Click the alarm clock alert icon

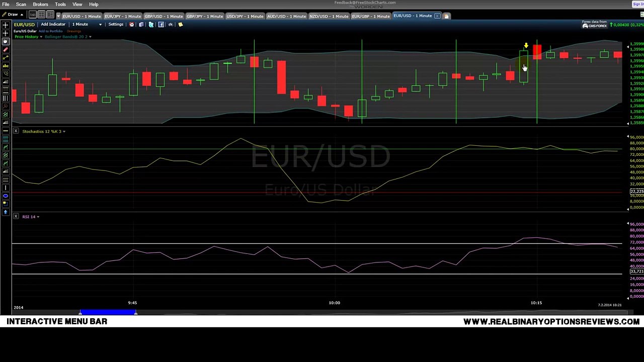tap(131, 24)
